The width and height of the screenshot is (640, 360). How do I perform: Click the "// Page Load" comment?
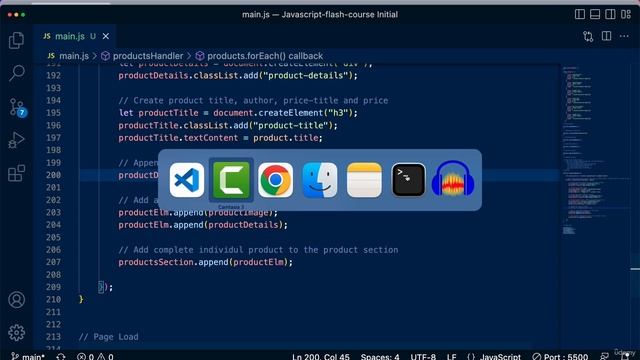(109, 337)
